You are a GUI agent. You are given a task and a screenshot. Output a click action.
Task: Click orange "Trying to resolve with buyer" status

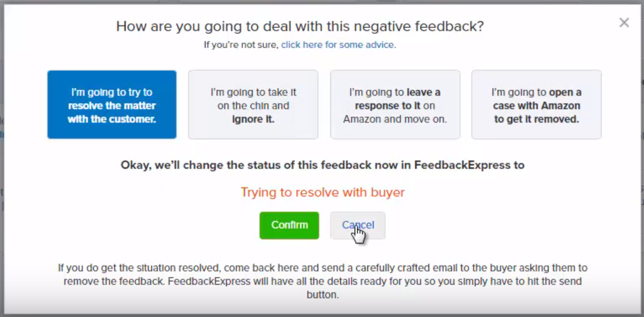pyautogui.click(x=322, y=193)
